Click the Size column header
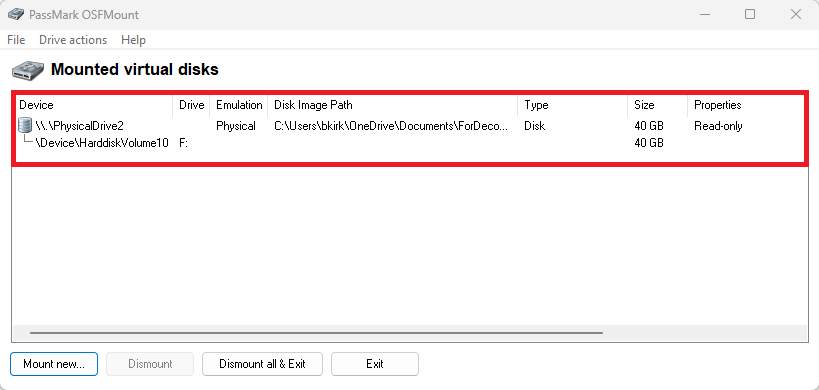The height and width of the screenshot is (390, 819). click(x=657, y=105)
